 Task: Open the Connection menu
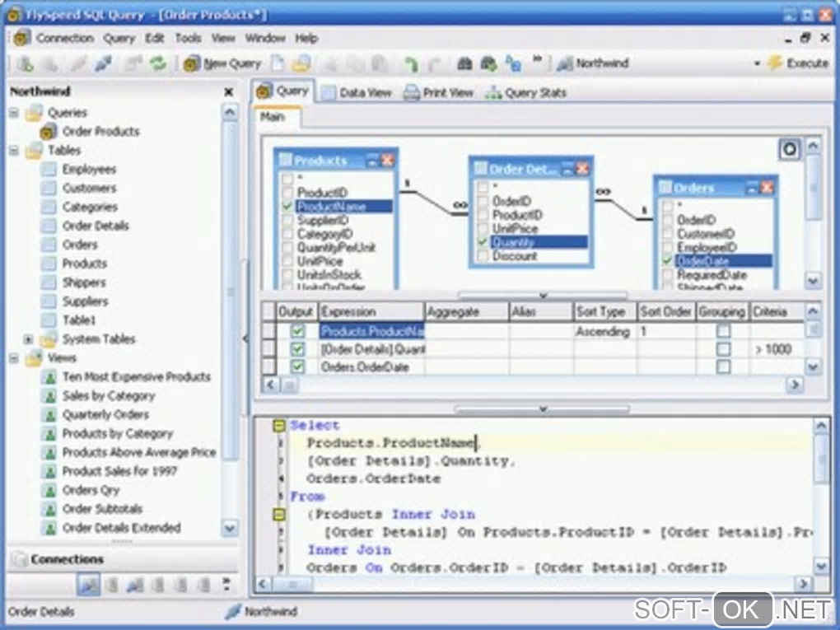point(65,38)
